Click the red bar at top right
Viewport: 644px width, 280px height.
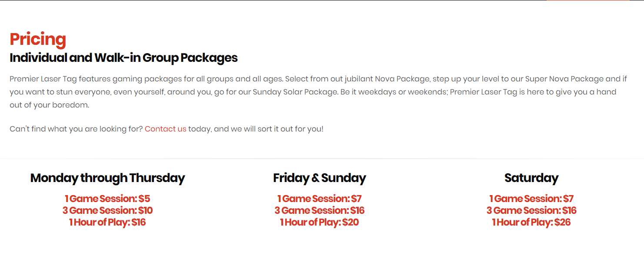pyautogui.click(x=588, y=0)
